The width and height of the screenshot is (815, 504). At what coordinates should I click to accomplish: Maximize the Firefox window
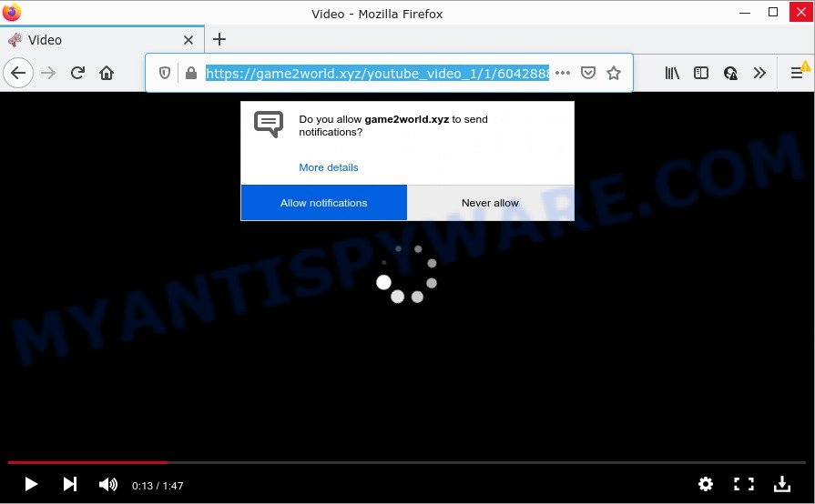(x=773, y=12)
